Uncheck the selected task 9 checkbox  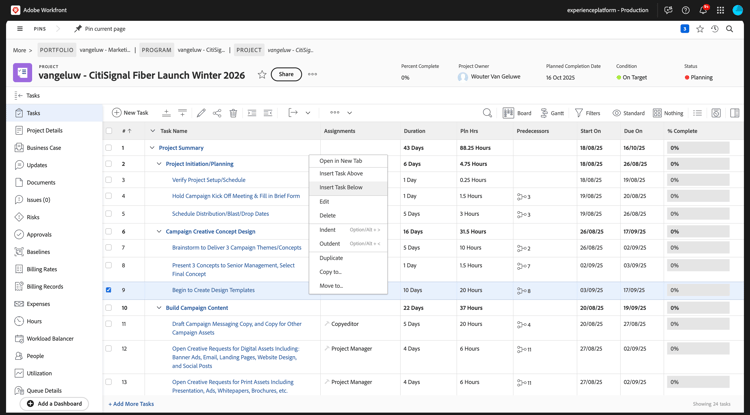click(109, 290)
